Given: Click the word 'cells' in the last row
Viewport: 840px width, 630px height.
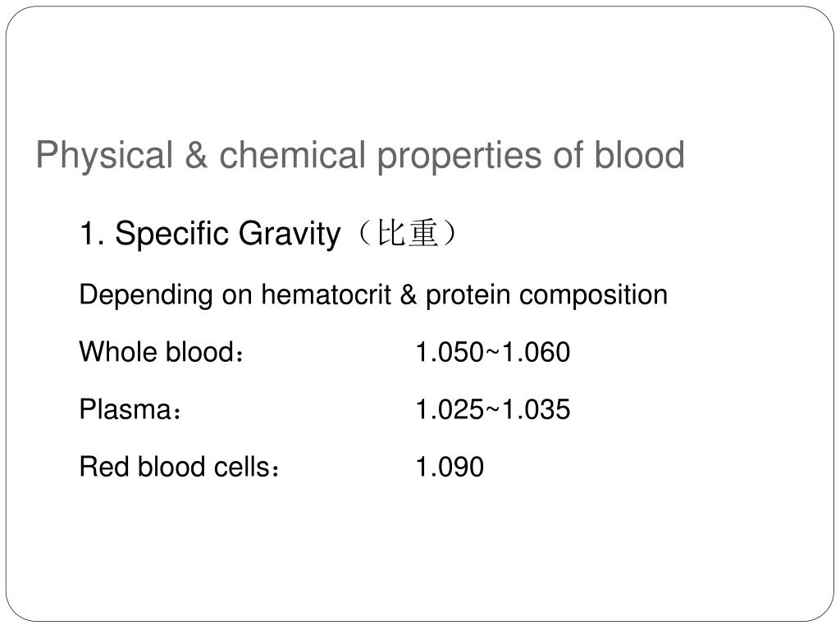Looking at the screenshot, I should tap(244, 467).
